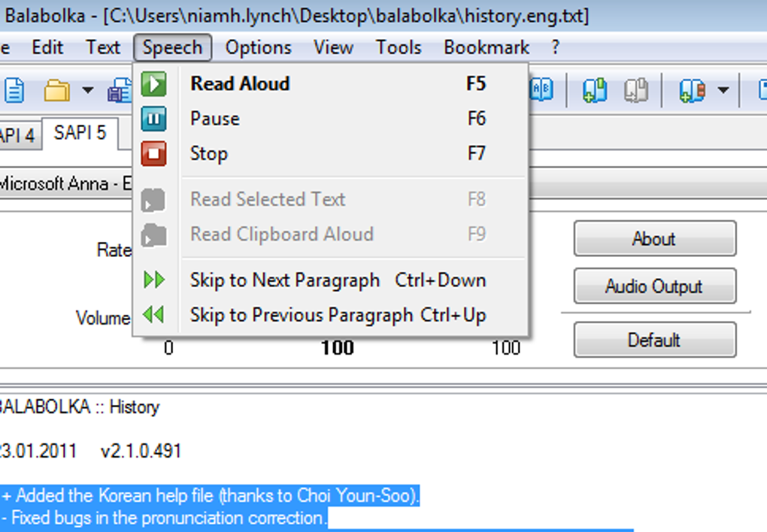Click the Save file toolbar icon

coord(120,90)
